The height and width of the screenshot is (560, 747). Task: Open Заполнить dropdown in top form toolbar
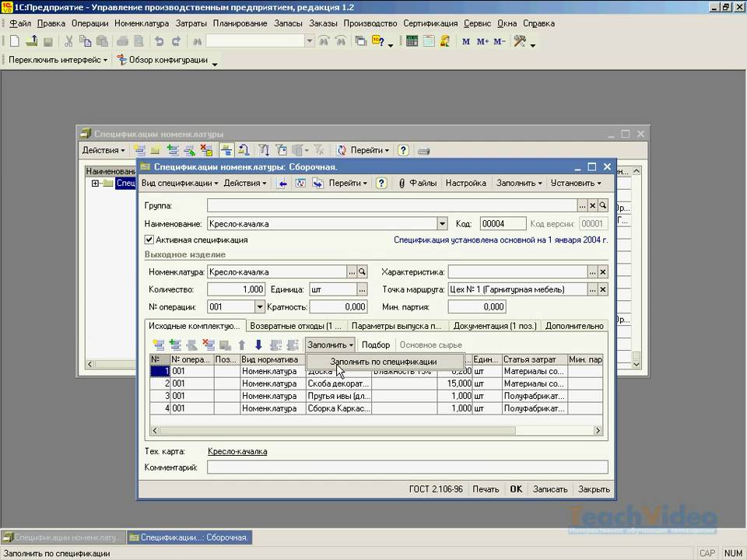[x=519, y=183]
